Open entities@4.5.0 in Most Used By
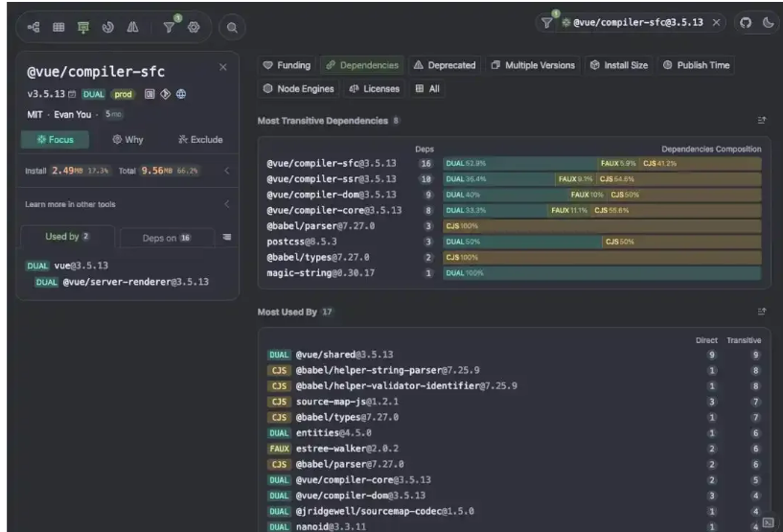 (x=334, y=433)
